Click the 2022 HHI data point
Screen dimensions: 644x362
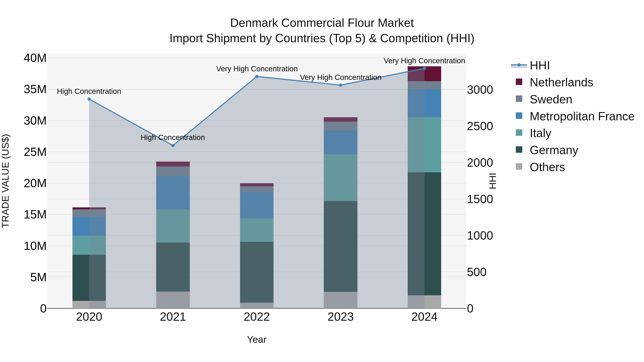(x=257, y=77)
